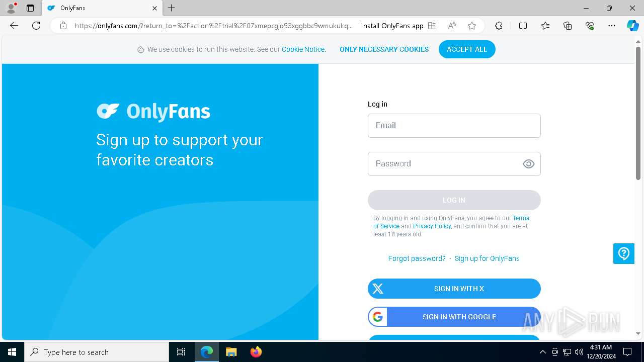Open the Browser essentials heart icon

coord(590,26)
